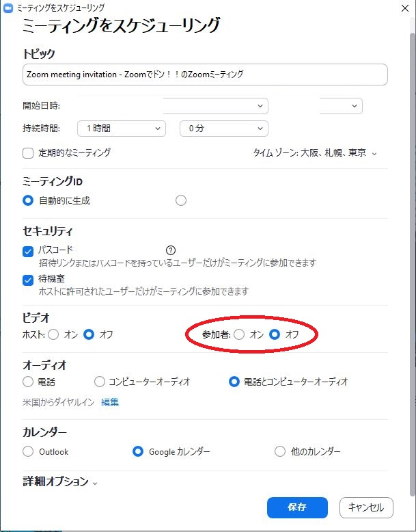The width and height of the screenshot is (416, 532).
Task: Click the Zoom app icon in title bar
Action: 8,8
